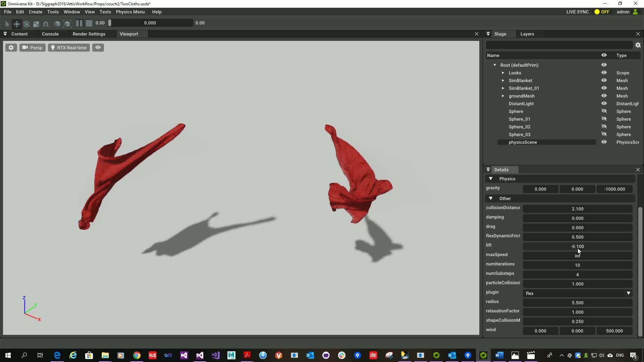The width and height of the screenshot is (644, 362).
Task: Expand the SimBlanket tree item
Action: coord(503,80)
